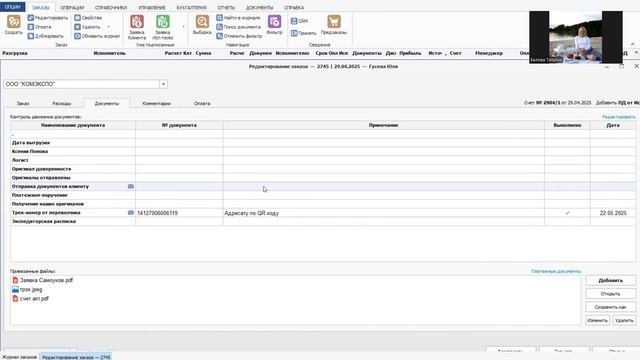Switch to the Расходы tab
The image size is (640, 360).
point(62,104)
